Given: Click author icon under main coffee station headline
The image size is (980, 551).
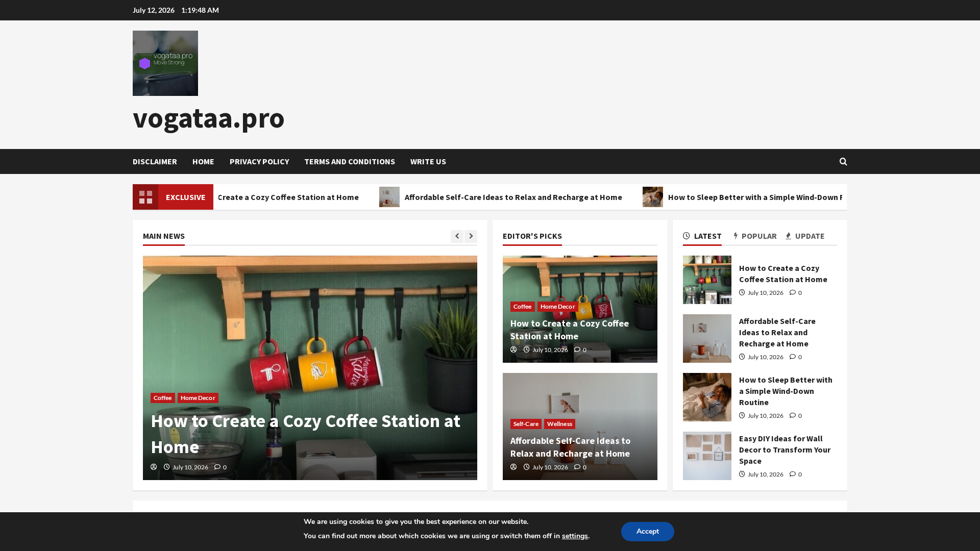Looking at the screenshot, I should pos(154,467).
